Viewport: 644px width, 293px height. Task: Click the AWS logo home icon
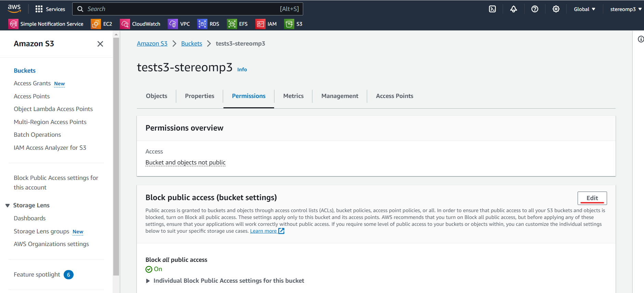pos(14,9)
